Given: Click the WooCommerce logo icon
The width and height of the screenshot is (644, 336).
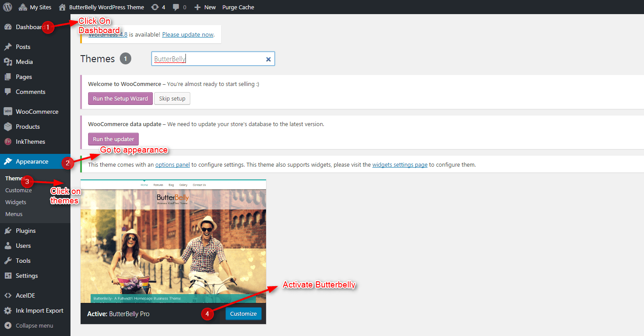Looking at the screenshot, I should (8, 112).
